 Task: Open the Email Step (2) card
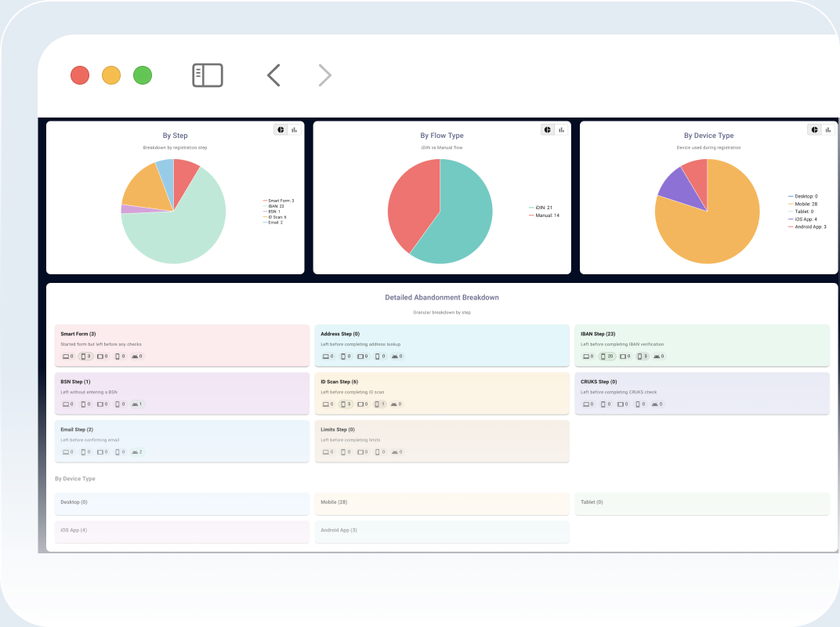point(182,441)
